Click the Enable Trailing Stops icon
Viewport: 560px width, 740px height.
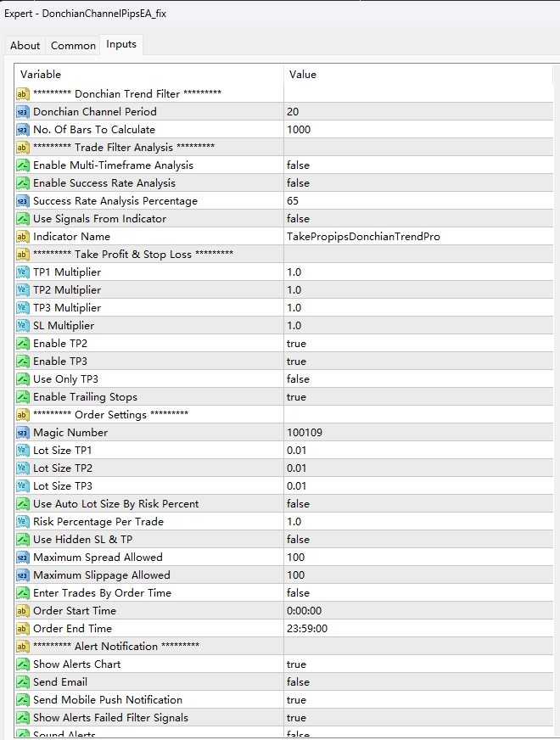pyautogui.click(x=23, y=397)
